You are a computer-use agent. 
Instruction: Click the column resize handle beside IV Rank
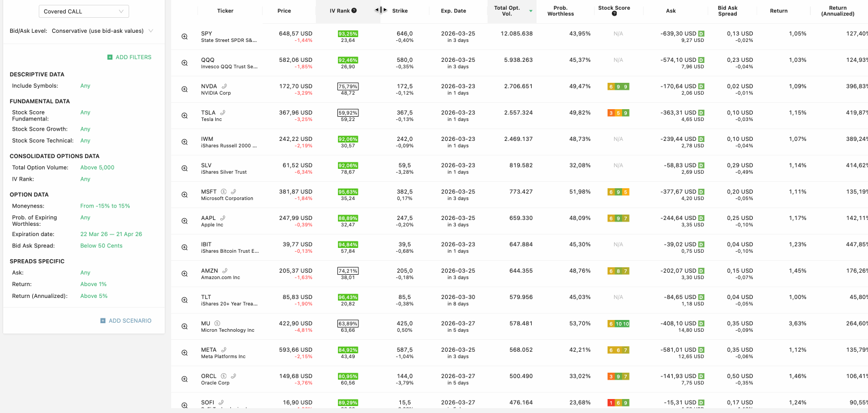pyautogui.click(x=380, y=10)
